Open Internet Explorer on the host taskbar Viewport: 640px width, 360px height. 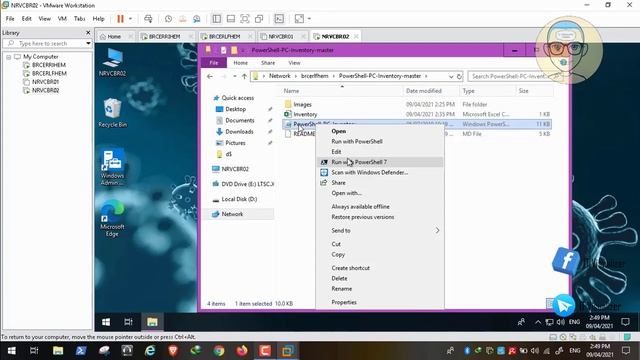pyautogui.click(x=150, y=351)
